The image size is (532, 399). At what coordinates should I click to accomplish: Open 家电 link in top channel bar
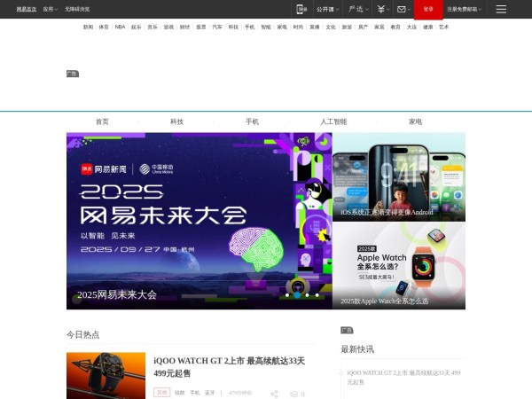coord(282,27)
